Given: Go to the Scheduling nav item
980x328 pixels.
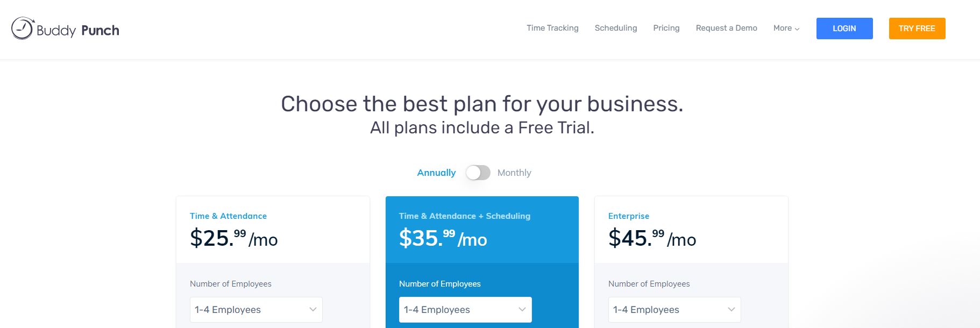Looking at the screenshot, I should pyautogui.click(x=616, y=28).
